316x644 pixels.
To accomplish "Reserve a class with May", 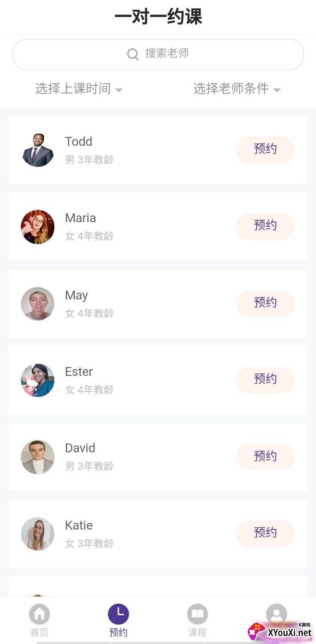I will pyautogui.click(x=265, y=303).
